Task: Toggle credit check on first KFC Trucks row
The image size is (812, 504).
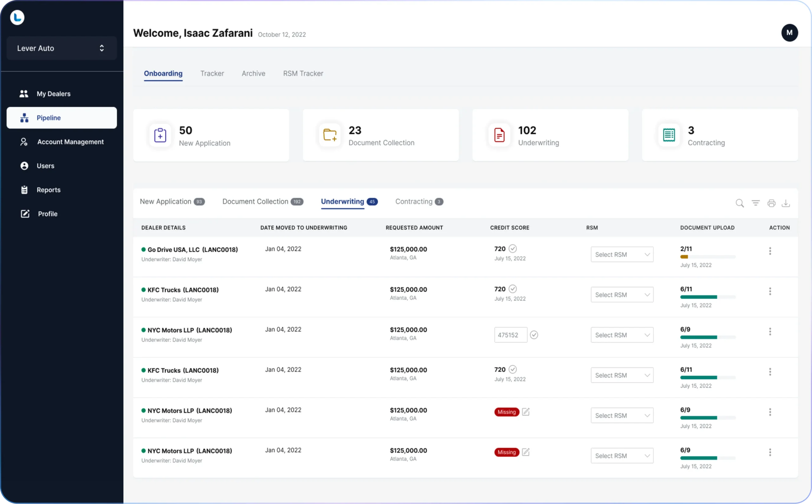Action: pyautogui.click(x=513, y=289)
